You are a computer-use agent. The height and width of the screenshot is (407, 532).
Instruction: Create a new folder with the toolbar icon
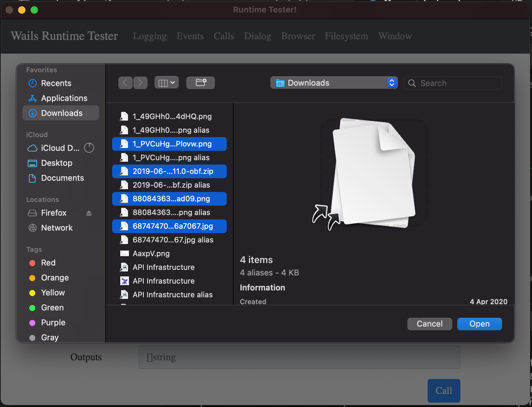(x=200, y=83)
